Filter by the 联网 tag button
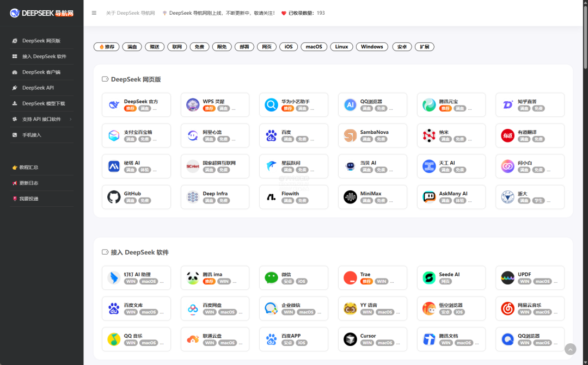Viewport: 588px width, 365px height. click(177, 47)
